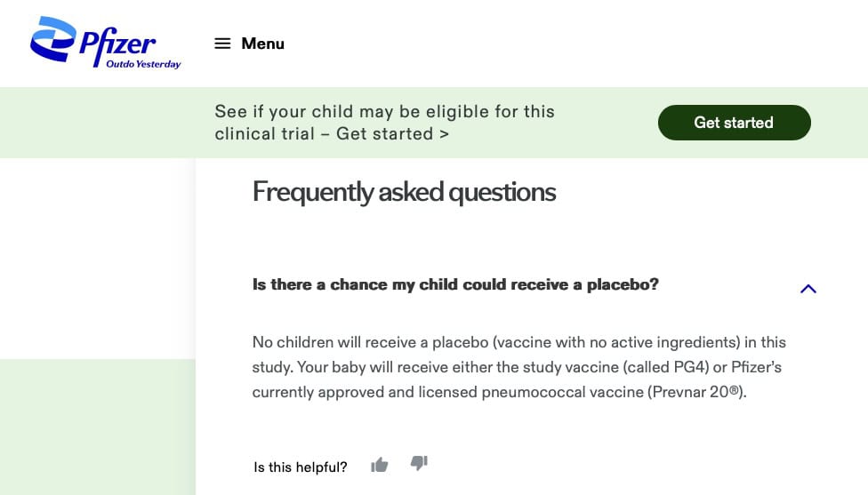Click the "Frequently asked questions" heading
Screen dimensions: 868x495
[x=404, y=192]
